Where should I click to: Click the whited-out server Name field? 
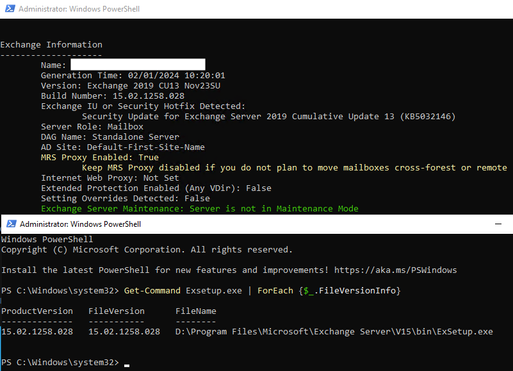[x=138, y=65]
